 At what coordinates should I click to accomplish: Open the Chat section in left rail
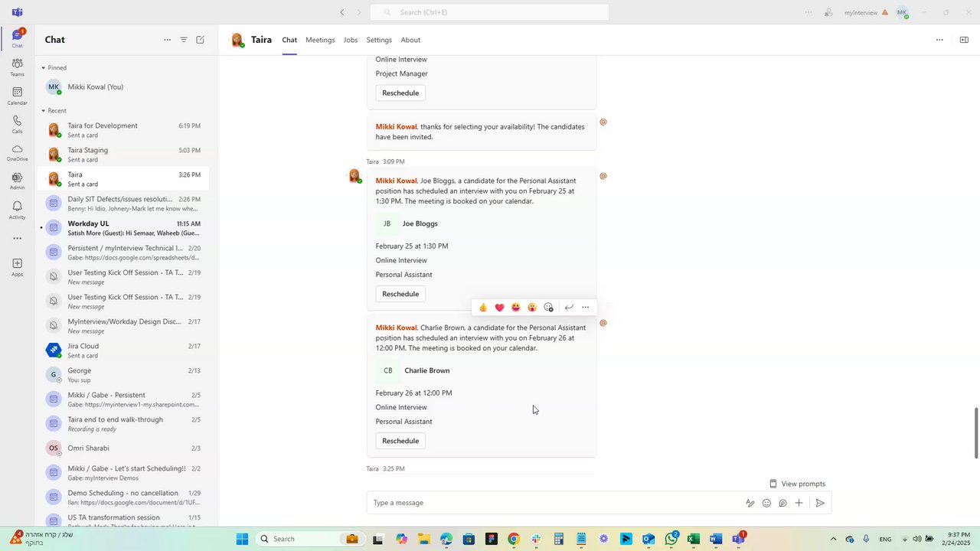coord(17,38)
